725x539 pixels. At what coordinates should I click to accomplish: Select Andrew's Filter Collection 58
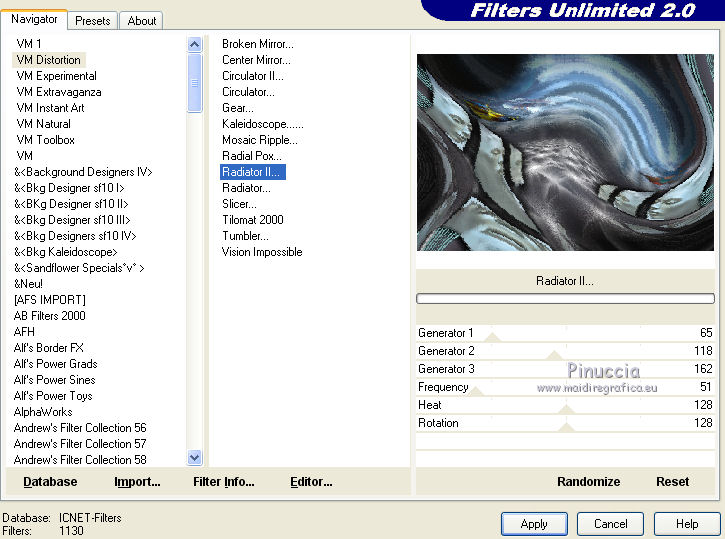pyautogui.click(x=80, y=460)
